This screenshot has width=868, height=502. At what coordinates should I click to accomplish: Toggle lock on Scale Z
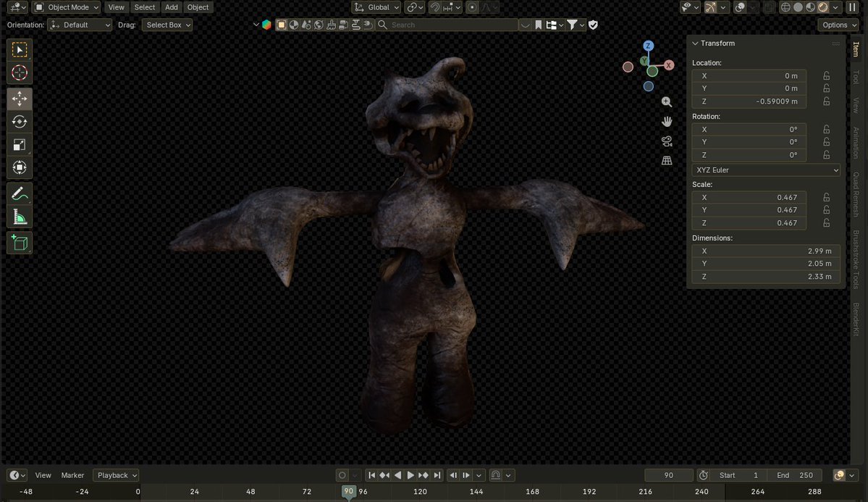point(827,222)
